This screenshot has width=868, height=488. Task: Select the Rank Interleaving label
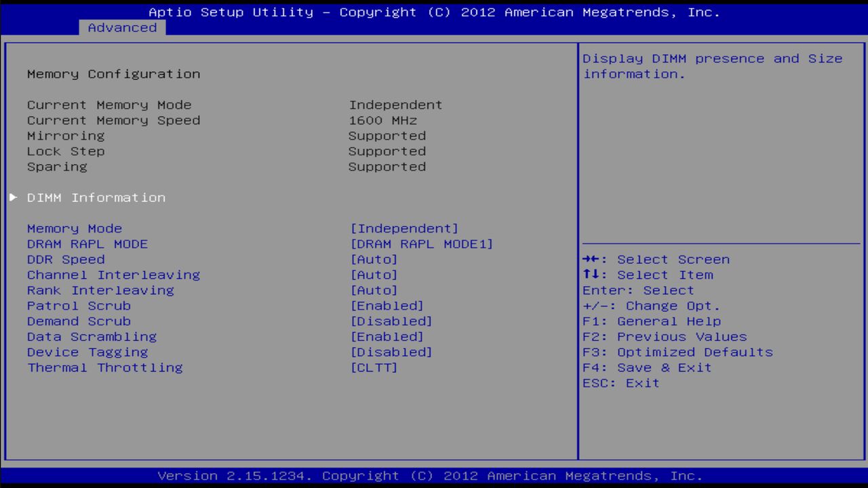100,290
